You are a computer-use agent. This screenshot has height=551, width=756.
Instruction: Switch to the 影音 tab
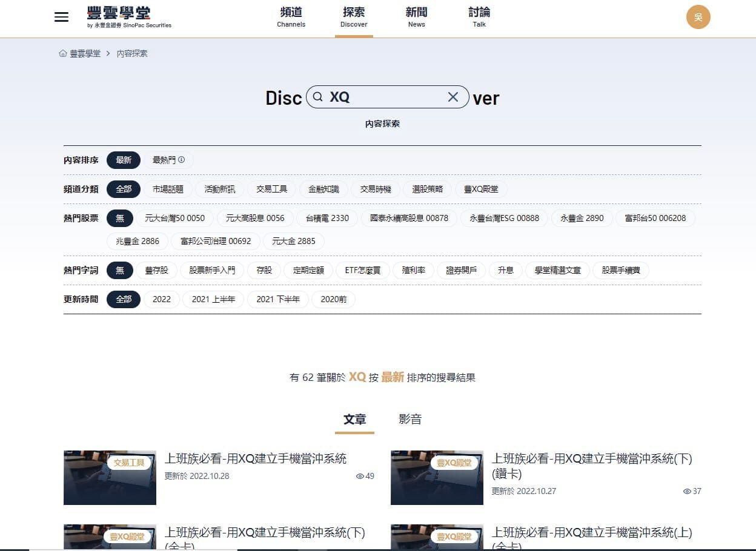pyautogui.click(x=410, y=419)
